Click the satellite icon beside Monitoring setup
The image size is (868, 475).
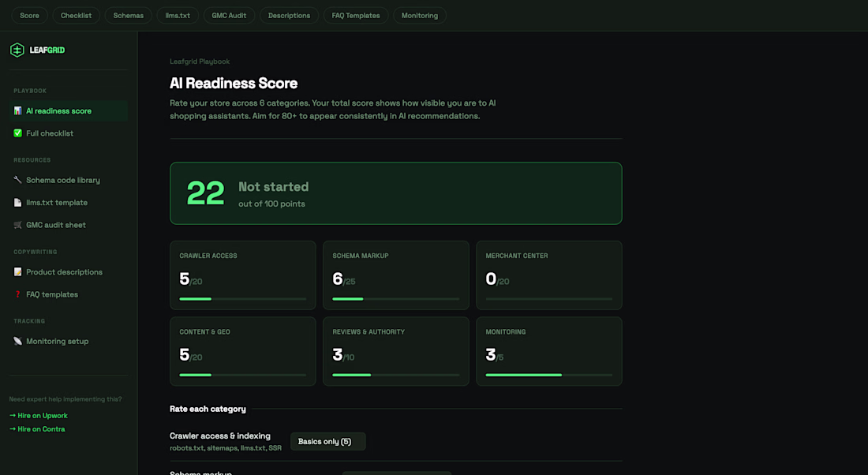17,341
